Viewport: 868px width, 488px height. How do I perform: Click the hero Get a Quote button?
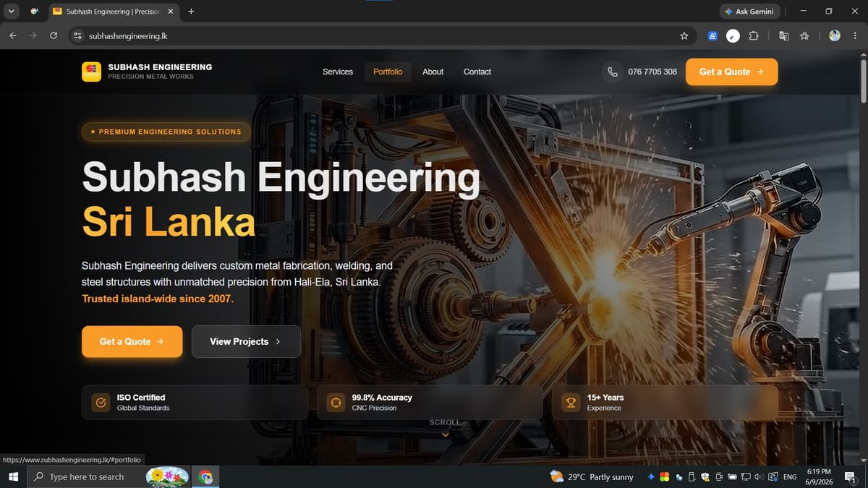click(x=132, y=341)
